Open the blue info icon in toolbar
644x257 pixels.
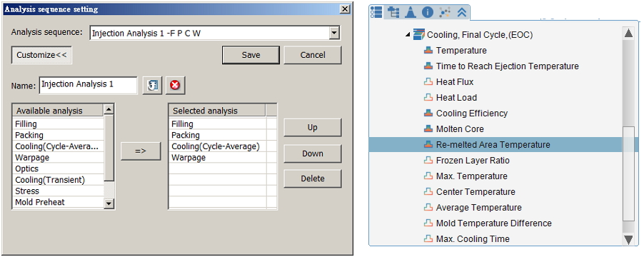428,12
